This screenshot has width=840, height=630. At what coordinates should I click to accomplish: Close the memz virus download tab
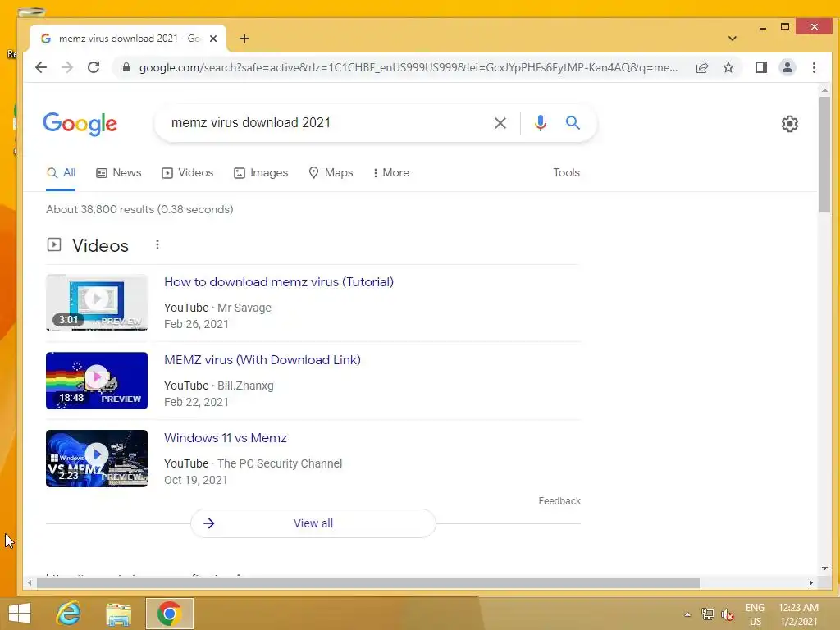pos(213,39)
